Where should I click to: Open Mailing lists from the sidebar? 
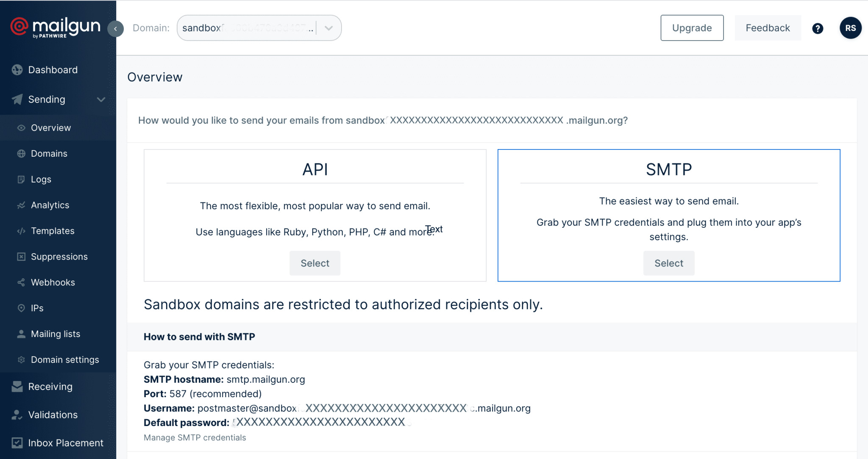[55, 334]
